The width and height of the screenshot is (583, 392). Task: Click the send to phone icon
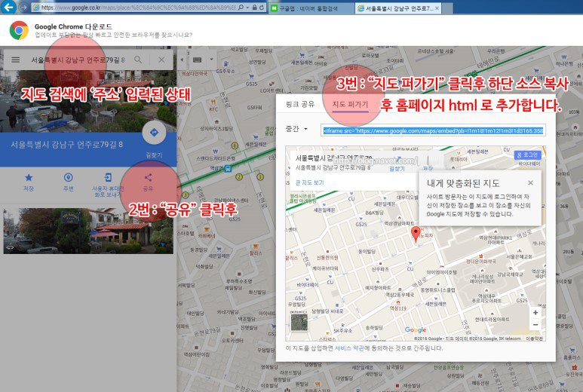[108, 178]
